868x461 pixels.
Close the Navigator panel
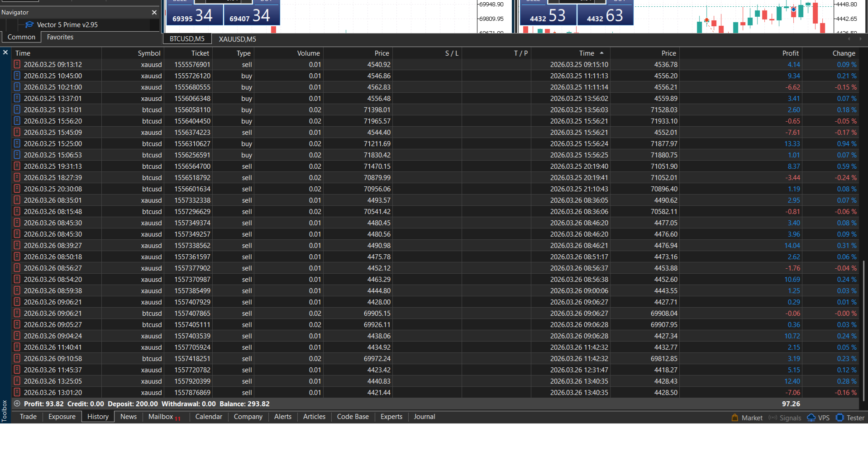pyautogui.click(x=154, y=12)
